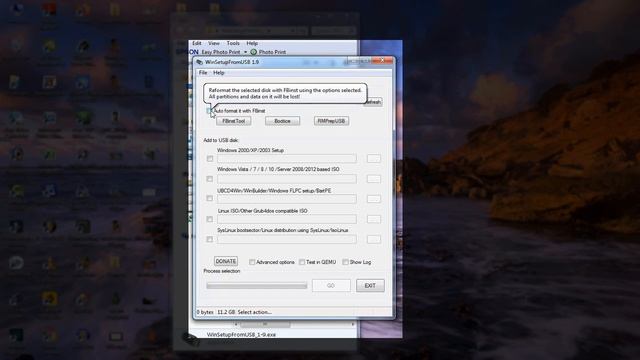Launch the Bootice tool

point(282,121)
